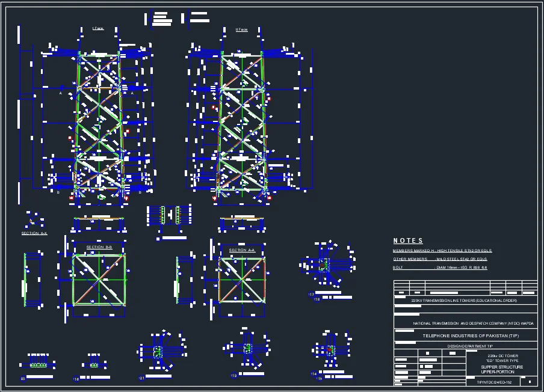Pick the II Face tower elevation label

(241, 29)
